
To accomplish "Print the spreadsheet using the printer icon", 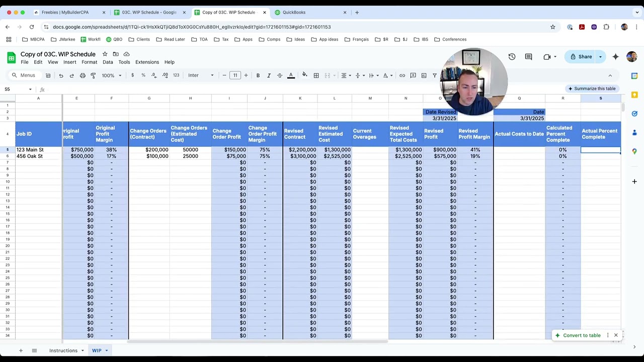I will tap(83, 75).
